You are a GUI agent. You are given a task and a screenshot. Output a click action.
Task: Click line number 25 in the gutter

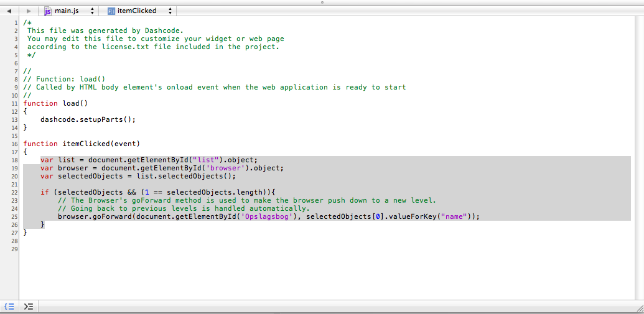(14, 217)
